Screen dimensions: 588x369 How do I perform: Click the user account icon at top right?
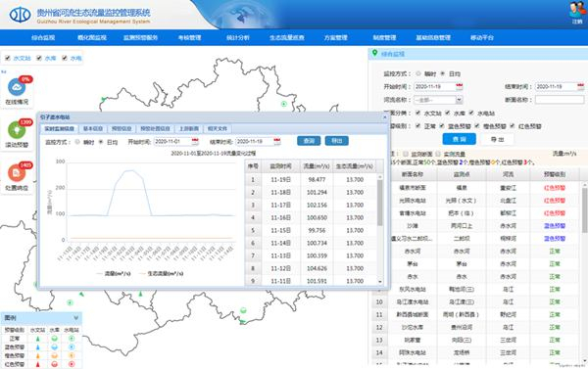(x=577, y=10)
